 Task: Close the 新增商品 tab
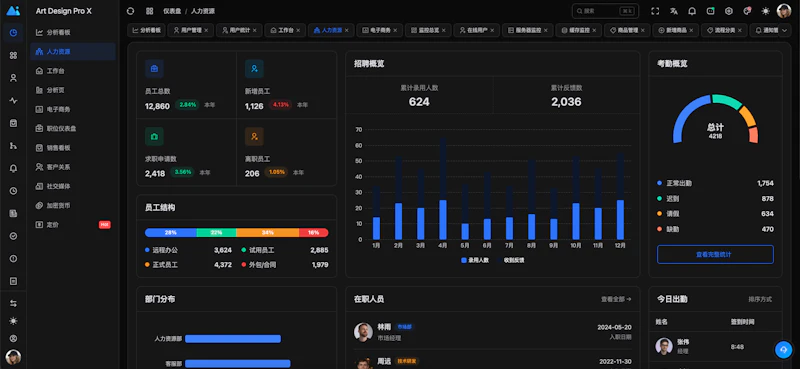[x=691, y=31]
